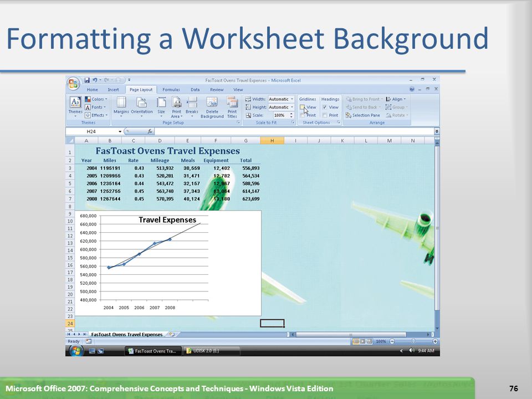Screen dimensions: 532x399
Task: Toggle Gridlines View checkbox
Action: point(303,107)
